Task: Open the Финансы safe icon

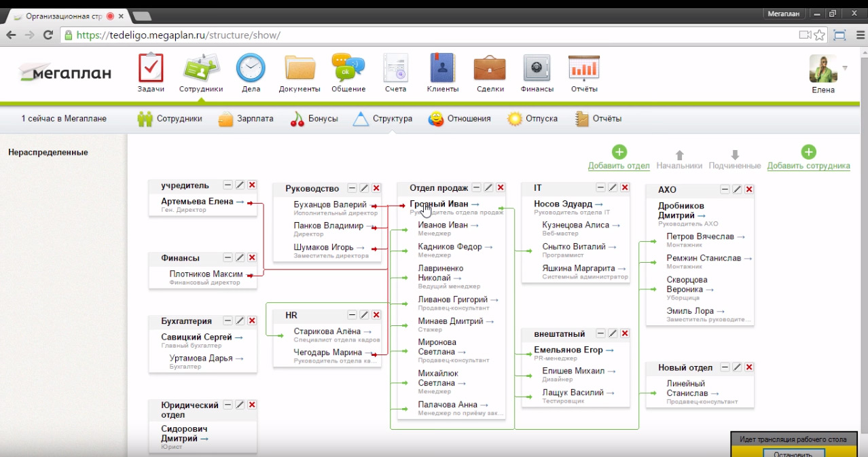Action: [x=537, y=69]
